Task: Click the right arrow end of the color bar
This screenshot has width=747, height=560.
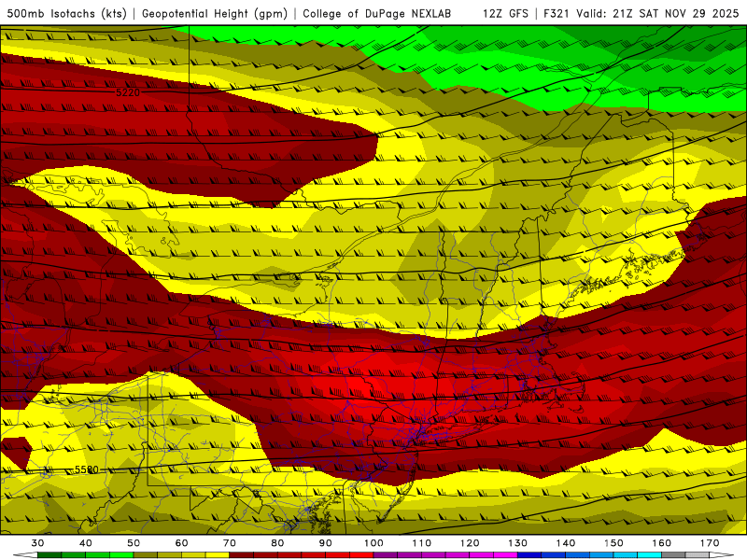Action: click(x=722, y=555)
